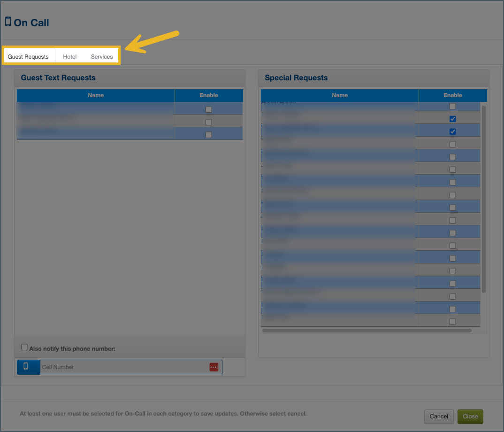Click the Name column header in Special Requests
This screenshot has height=432, width=504.
340,95
